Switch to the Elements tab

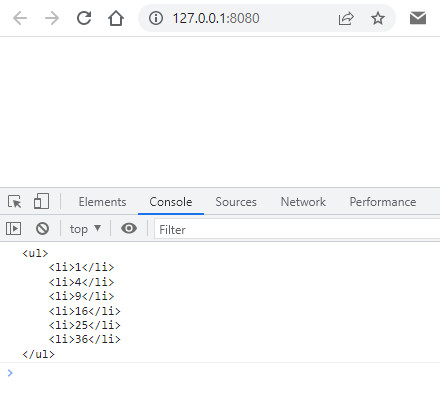102,202
